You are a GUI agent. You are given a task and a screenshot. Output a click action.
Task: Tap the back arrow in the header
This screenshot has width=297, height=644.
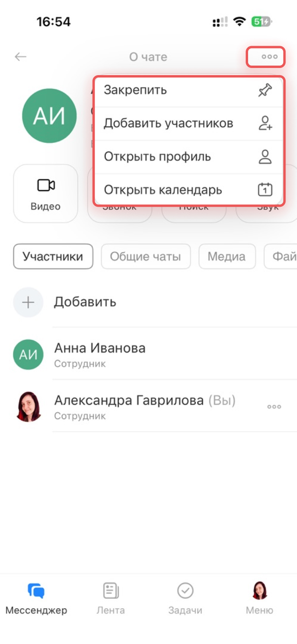point(20,57)
